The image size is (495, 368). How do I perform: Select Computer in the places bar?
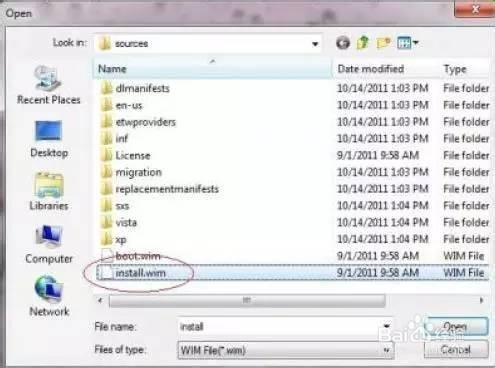tap(49, 244)
